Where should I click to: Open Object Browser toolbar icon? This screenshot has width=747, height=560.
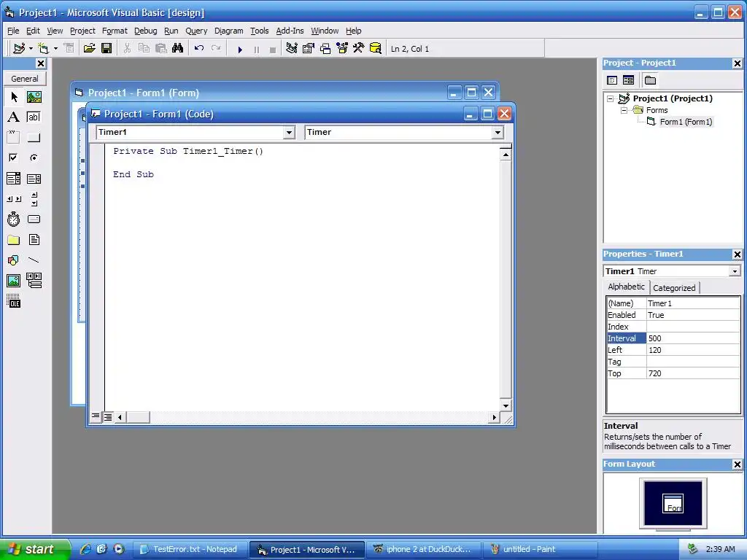tap(342, 49)
